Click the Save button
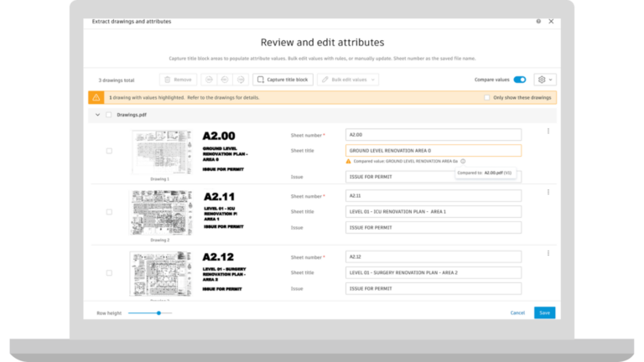 tap(544, 313)
